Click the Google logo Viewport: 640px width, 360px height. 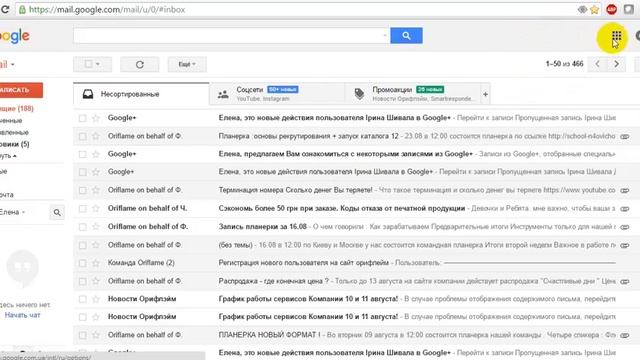click(15, 36)
